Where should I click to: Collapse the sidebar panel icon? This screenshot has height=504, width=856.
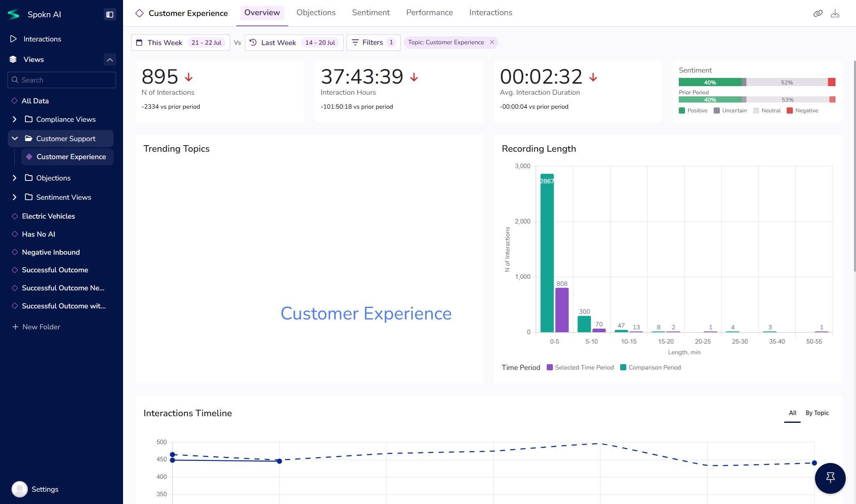(x=110, y=14)
